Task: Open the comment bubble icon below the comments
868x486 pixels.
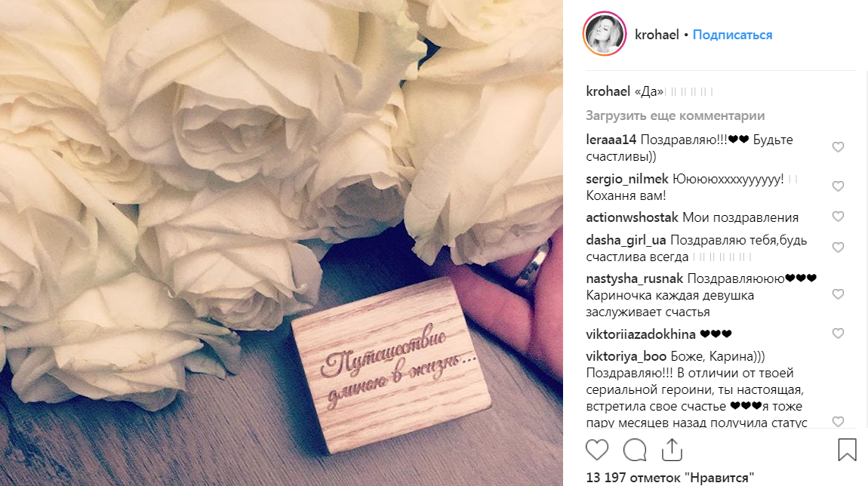Action: click(x=634, y=450)
